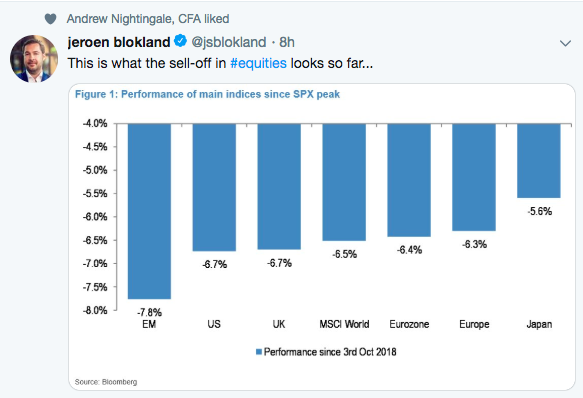Click the Eurozone bar in chart
The image size is (583, 398).
[x=409, y=180]
